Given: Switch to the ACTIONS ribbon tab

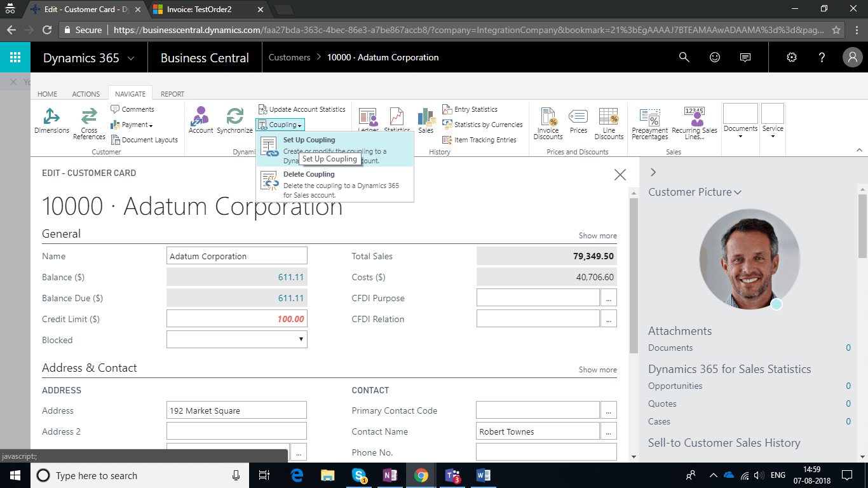Looking at the screenshot, I should (86, 94).
